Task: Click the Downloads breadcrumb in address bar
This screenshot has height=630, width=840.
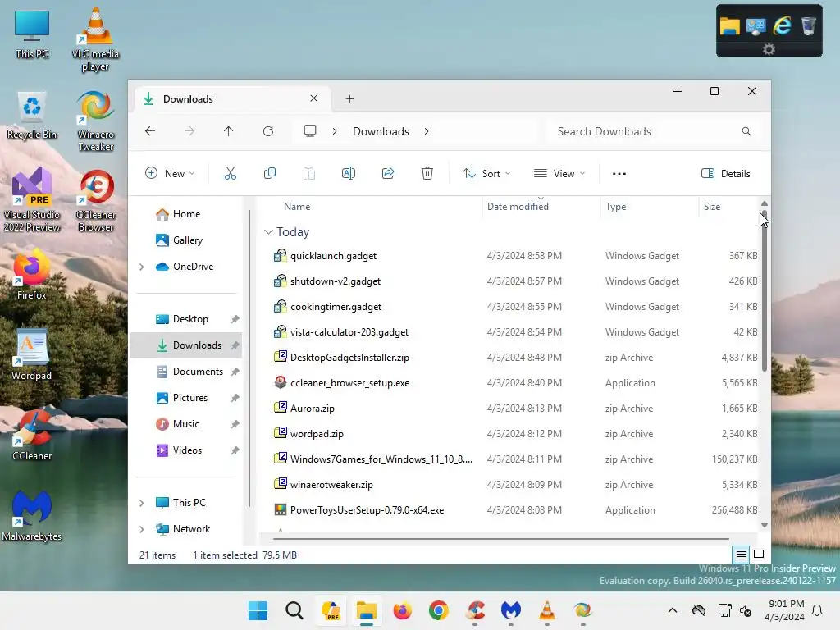Action: tap(381, 131)
